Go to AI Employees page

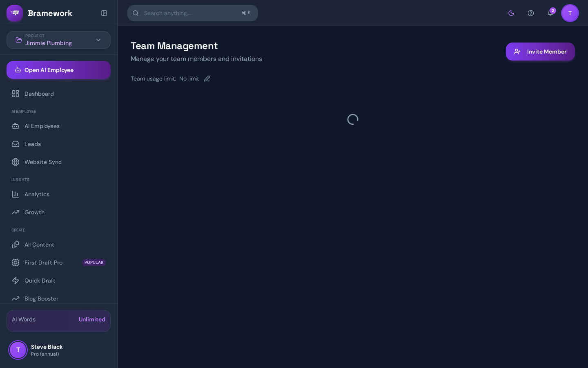58,126
